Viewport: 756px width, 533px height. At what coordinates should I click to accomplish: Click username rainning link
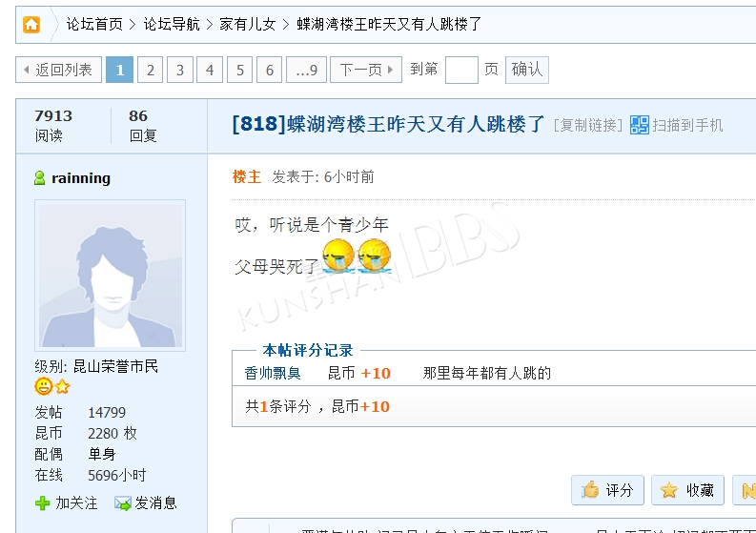pyautogui.click(x=81, y=178)
